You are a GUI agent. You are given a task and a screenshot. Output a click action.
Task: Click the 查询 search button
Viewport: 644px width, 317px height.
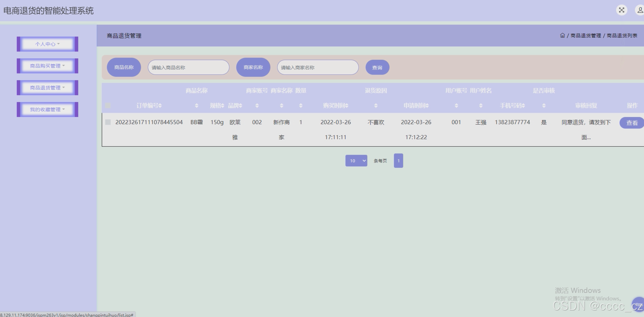(377, 68)
